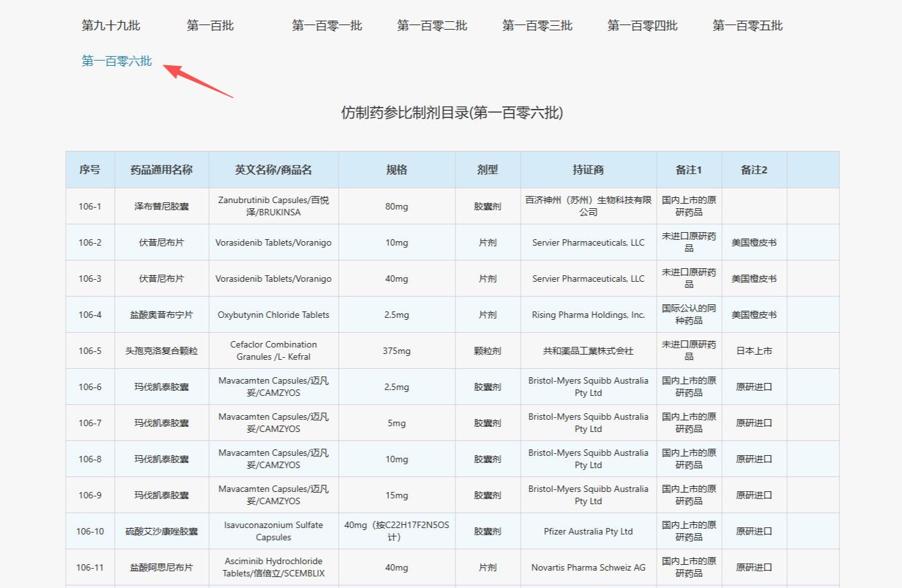Open the 第一百零五批 tab

[x=747, y=26]
